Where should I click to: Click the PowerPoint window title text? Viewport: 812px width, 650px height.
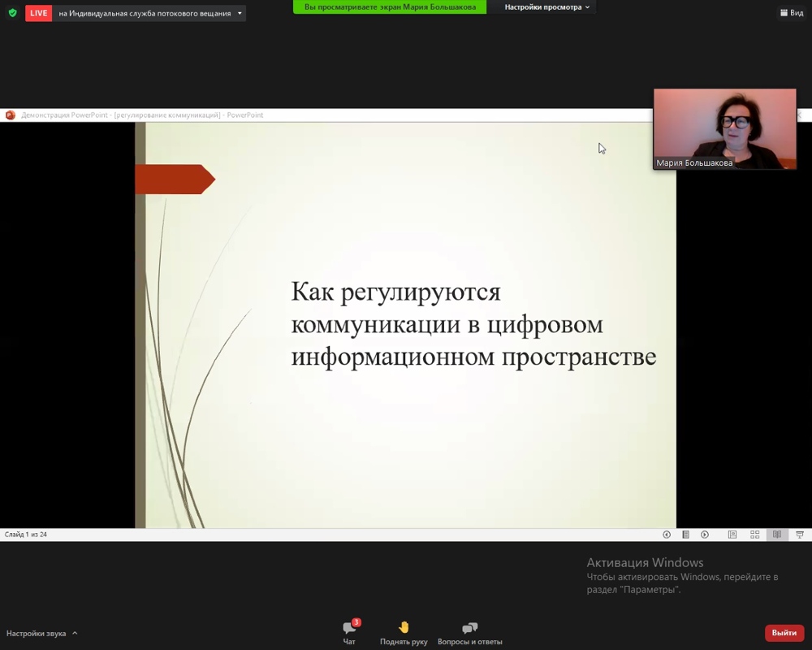[142, 115]
